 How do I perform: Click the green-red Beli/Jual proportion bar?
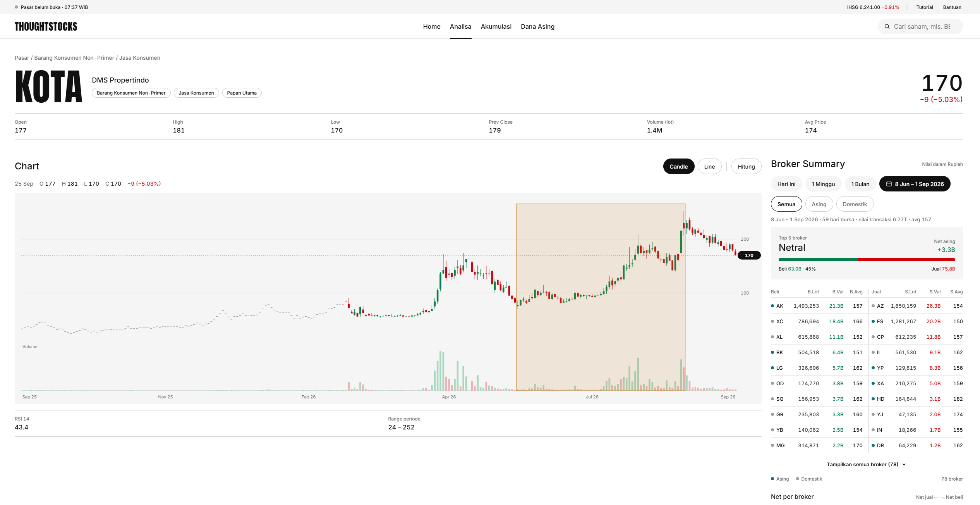tap(867, 260)
